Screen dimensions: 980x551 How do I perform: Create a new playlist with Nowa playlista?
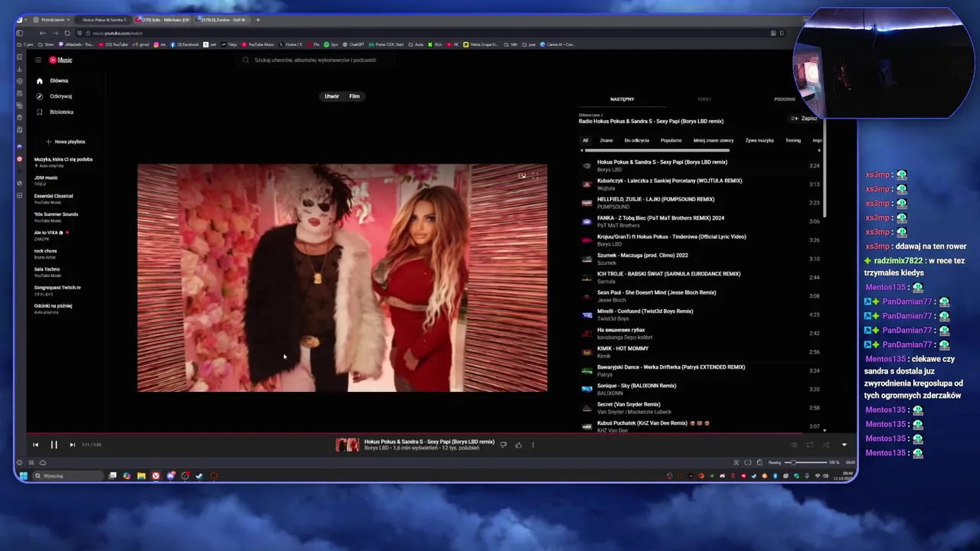(65, 142)
